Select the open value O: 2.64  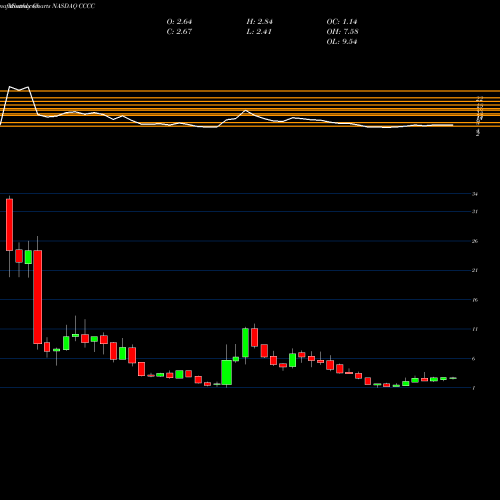[x=179, y=22]
